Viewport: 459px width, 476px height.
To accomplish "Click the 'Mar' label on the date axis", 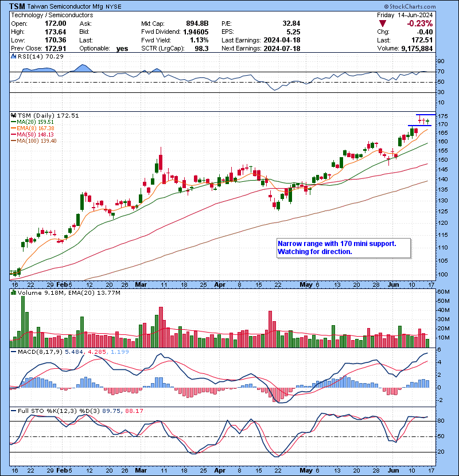I will tap(141, 284).
